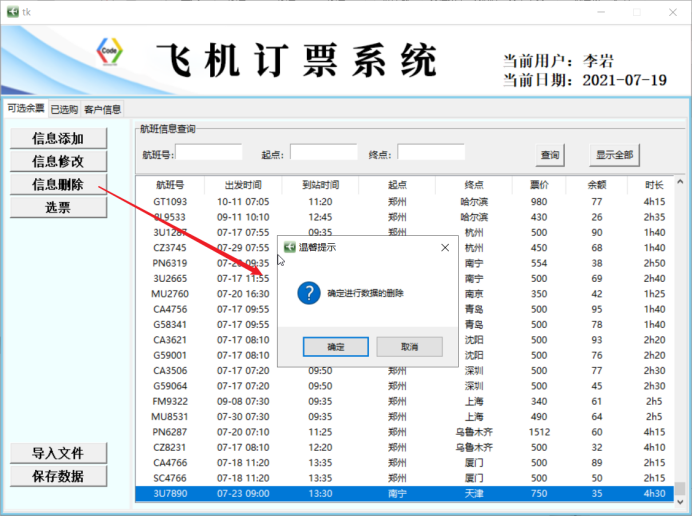Viewport: 692px width, 516px height.
Task: Select flight row G59064
Action: [405, 386]
